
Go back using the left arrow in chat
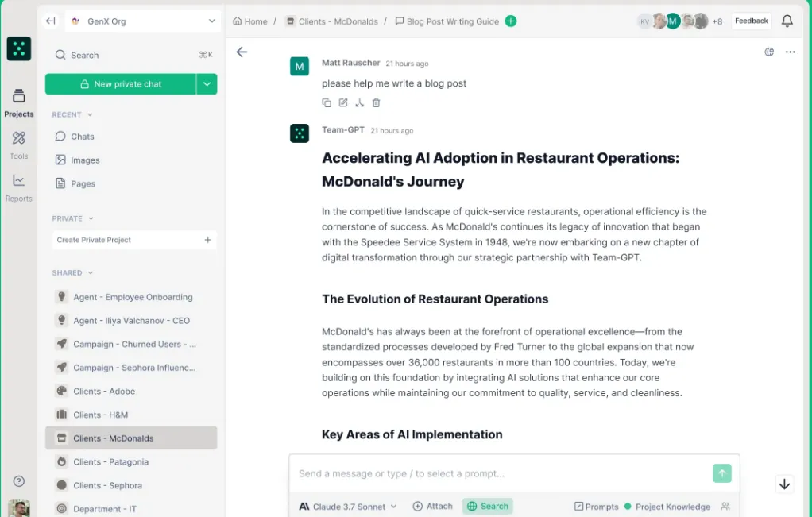(x=242, y=52)
